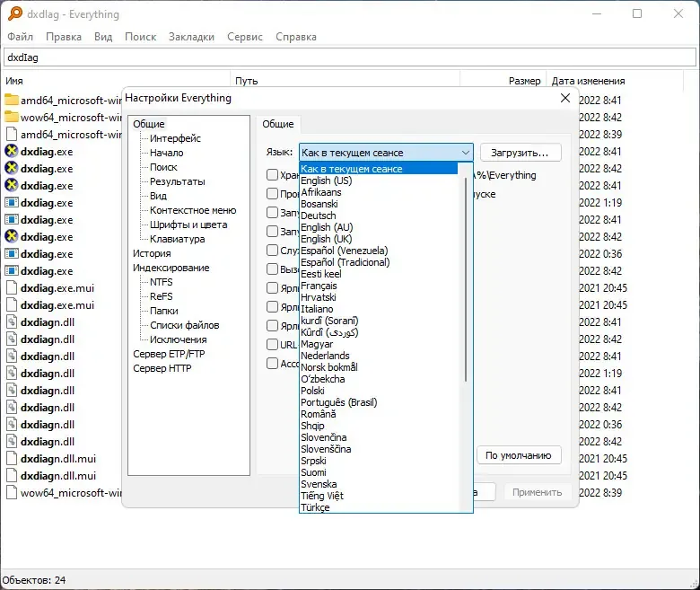700x590 pixels.
Task: Click the folder icon of wow64_microsoft-wir row
Action: tap(12, 117)
